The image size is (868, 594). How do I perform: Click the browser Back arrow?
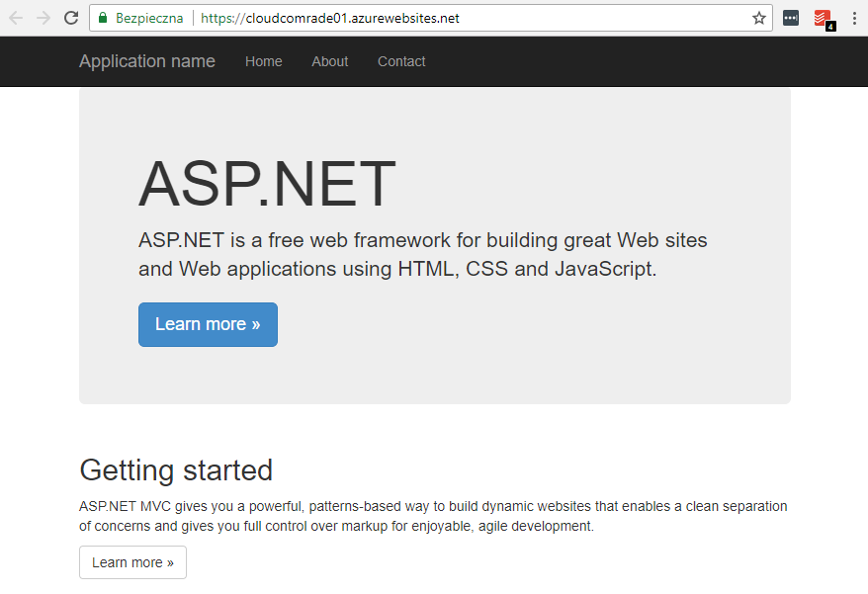point(16,18)
